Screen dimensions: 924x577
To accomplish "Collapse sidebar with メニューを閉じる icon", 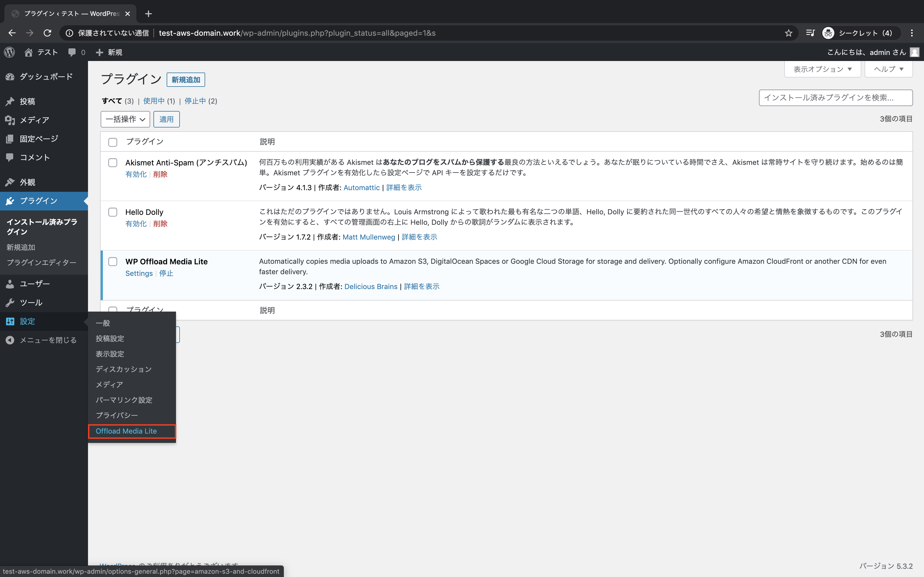I will coord(10,340).
